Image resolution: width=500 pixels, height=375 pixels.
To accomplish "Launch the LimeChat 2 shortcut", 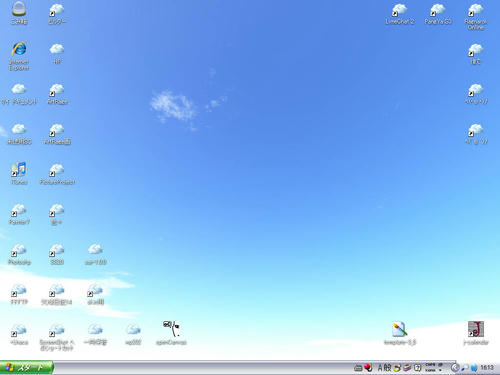I will tap(400, 9).
